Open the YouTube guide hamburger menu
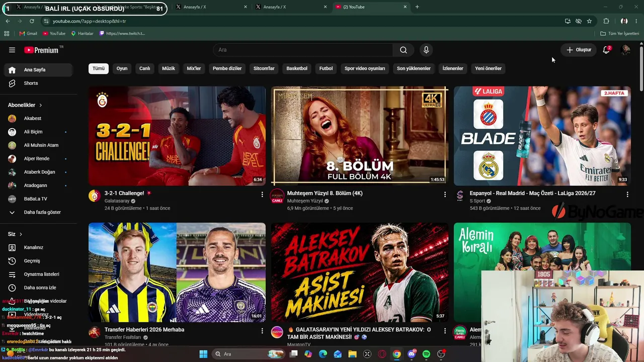The height and width of the screenshot is (362, 644). pos(12,50)
